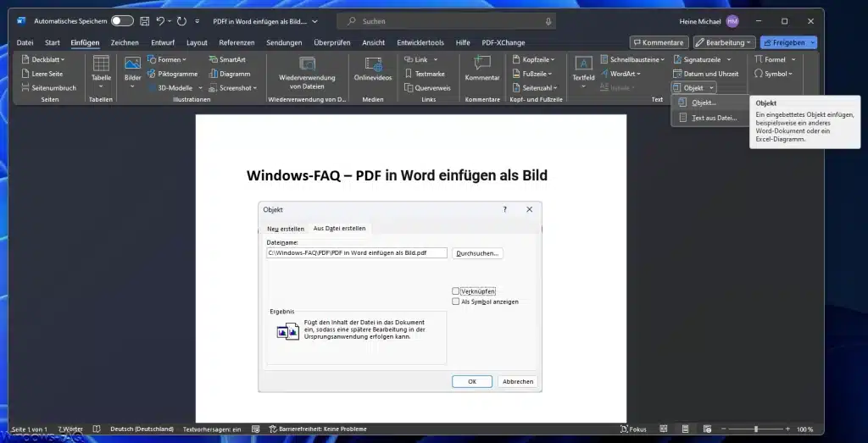Viewport: 868px width, 443px height.
Task: Switch to the PDF-XChange tab
Action: click(504, 42)
